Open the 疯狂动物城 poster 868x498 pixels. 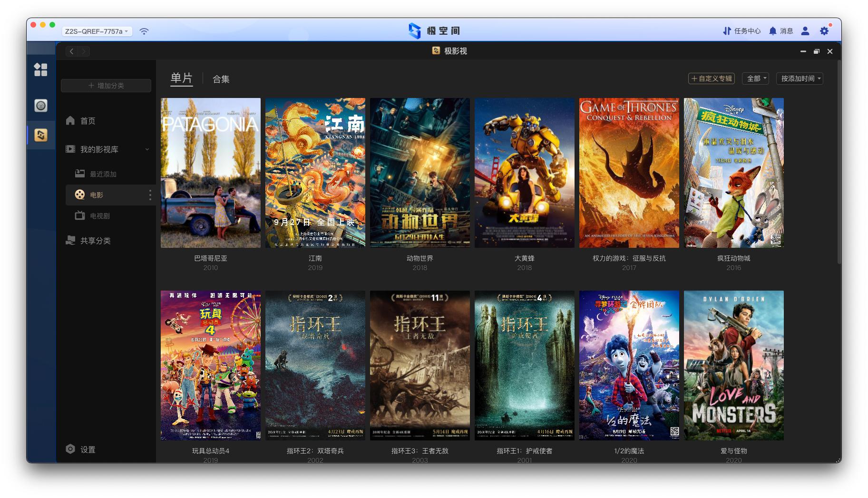click(x=734, y=173)
